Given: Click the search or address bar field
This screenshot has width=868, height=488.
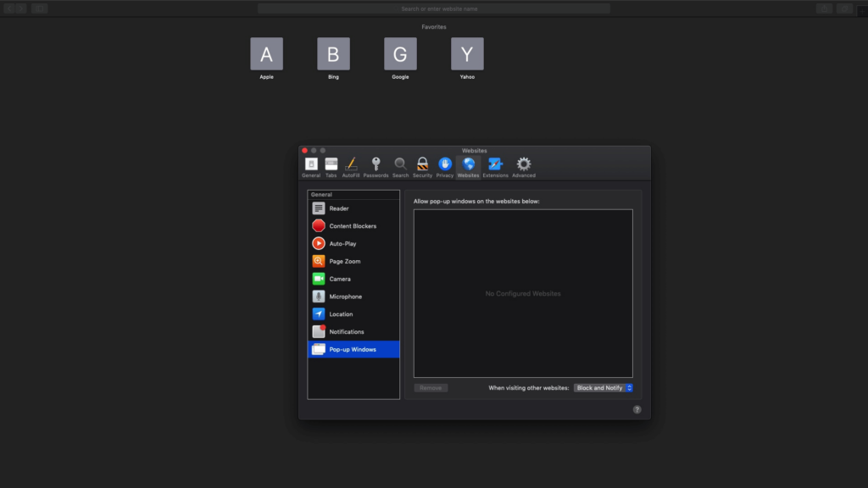Looking at the screenshot, I should [434, 8].
